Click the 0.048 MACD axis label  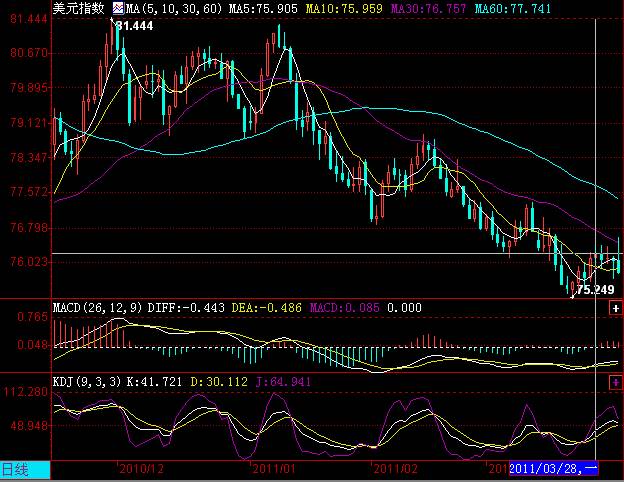[32, 345]
